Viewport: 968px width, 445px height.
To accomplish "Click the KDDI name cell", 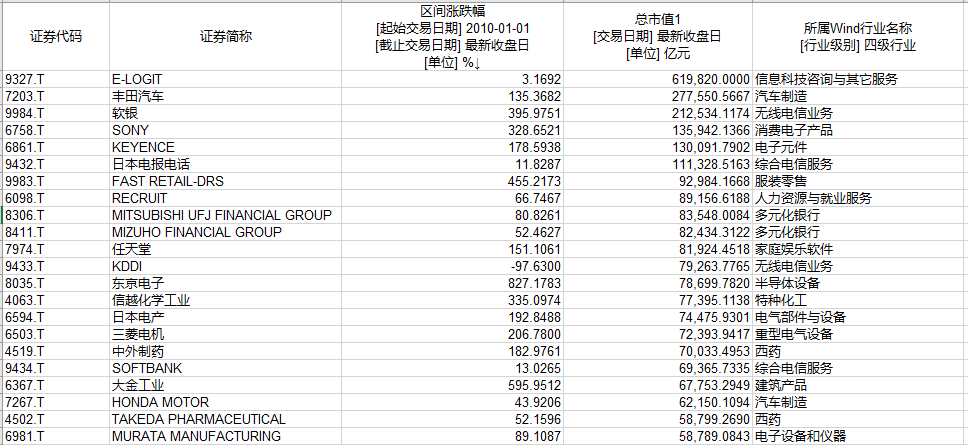I will point(226,267).
